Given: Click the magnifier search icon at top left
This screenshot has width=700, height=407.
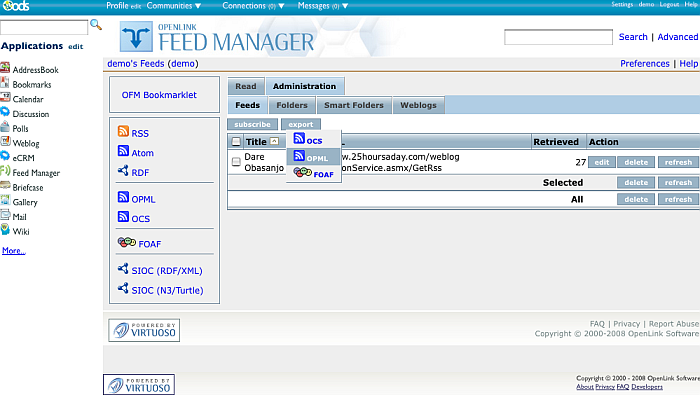Looking at the screenshot, I should 96,24.
